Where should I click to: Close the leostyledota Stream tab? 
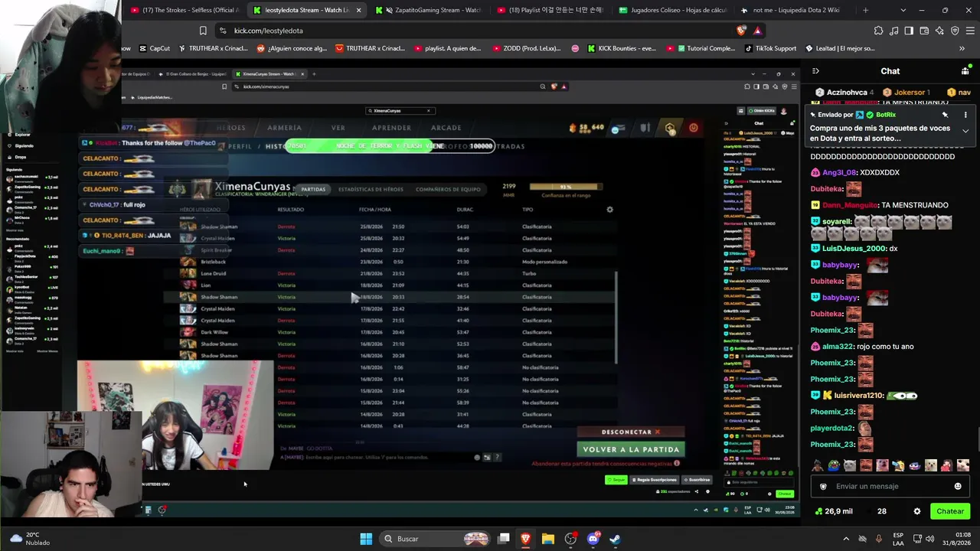(x=358, y=10)
